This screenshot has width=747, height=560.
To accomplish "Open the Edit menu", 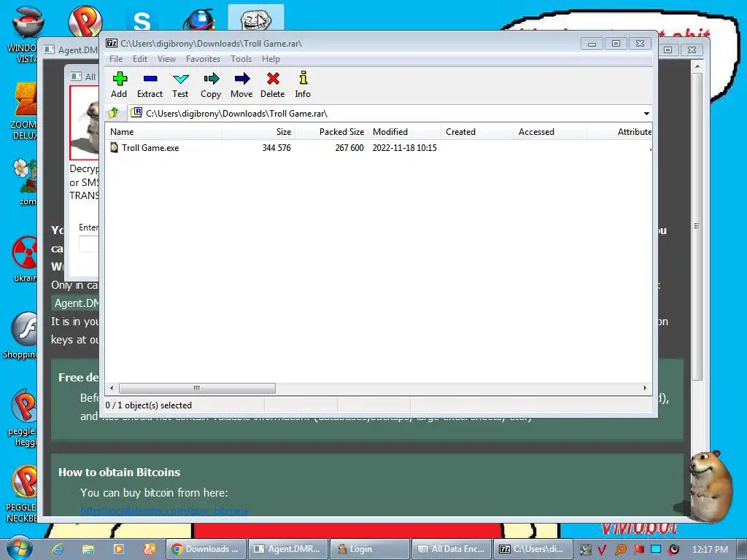I will pos(139,59).
